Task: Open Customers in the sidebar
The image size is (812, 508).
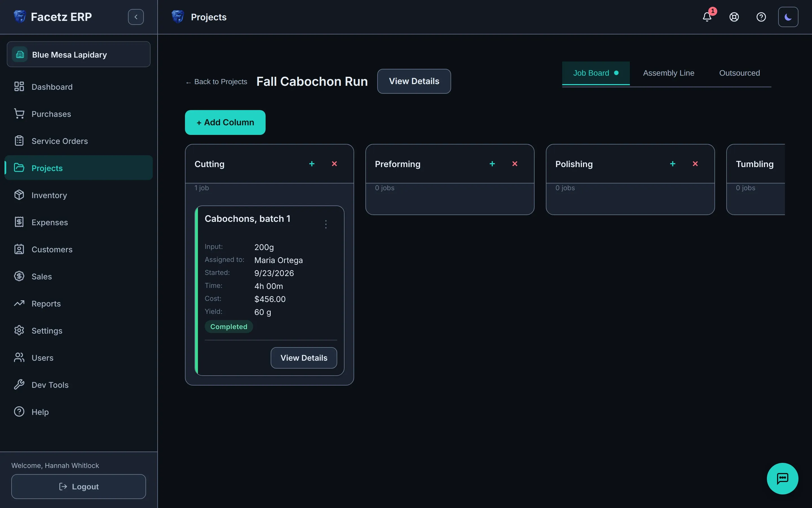Action: point(78,249)
